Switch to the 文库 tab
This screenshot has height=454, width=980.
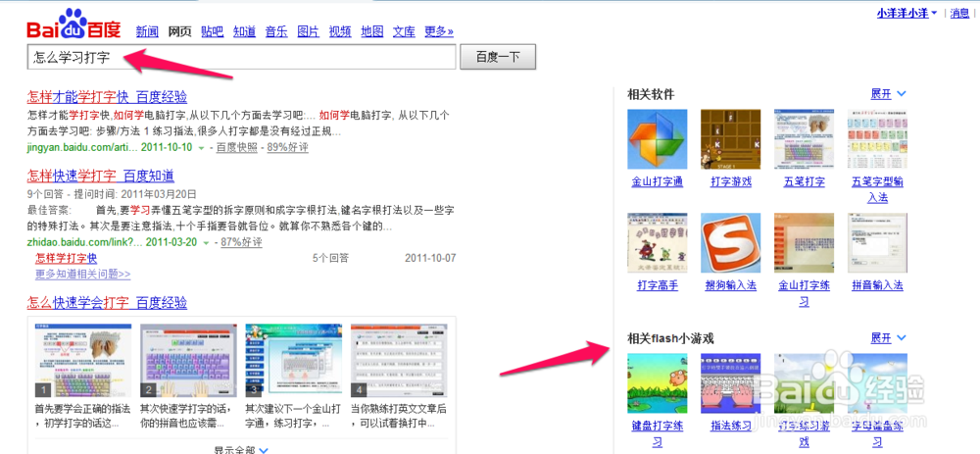coord(404,31)
